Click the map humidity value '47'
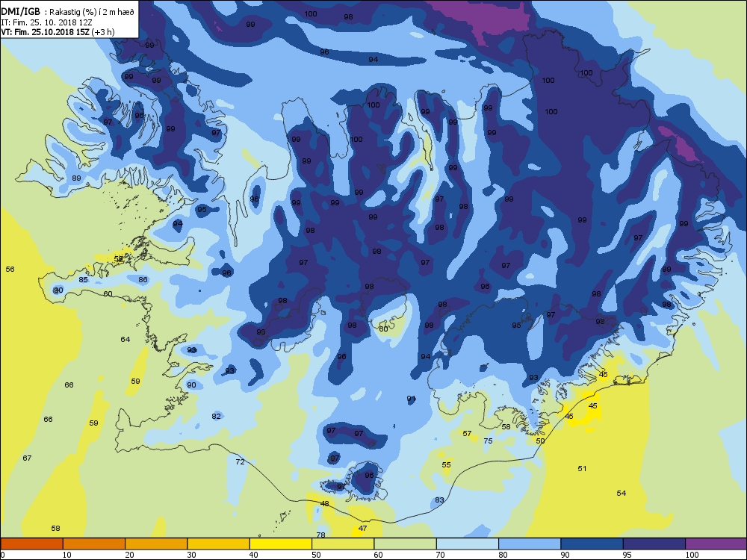 (x=362, y=528)
